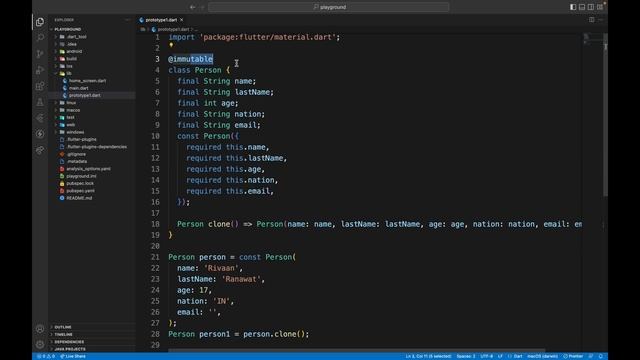Expand the android folder
The width and height of the screenshot is (640, 360).
pos(74,51)
